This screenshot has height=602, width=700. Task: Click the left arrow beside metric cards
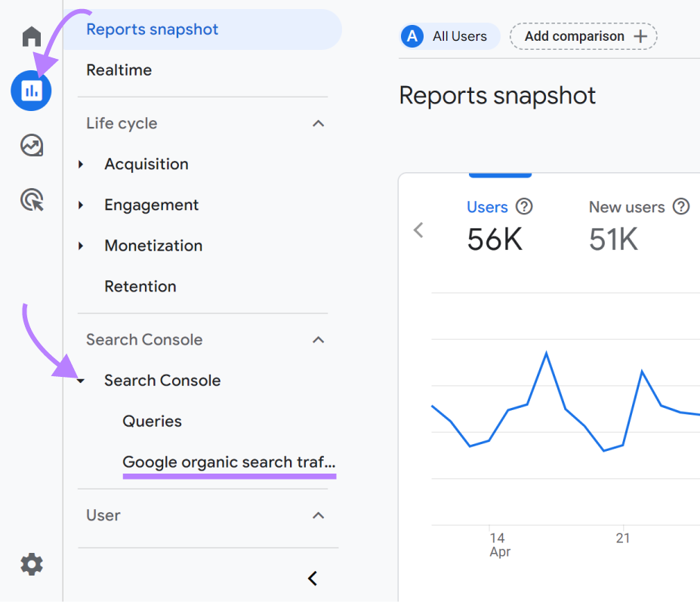coord(418,230)
